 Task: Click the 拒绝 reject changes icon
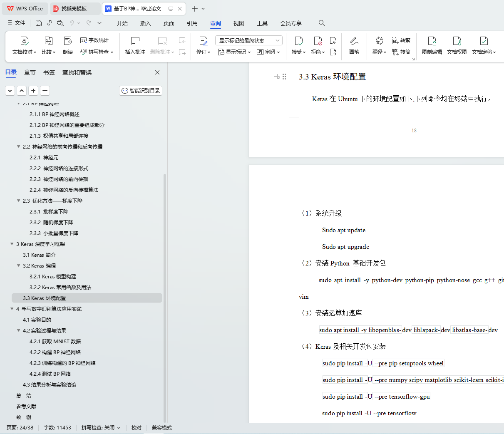click(318, 41)
